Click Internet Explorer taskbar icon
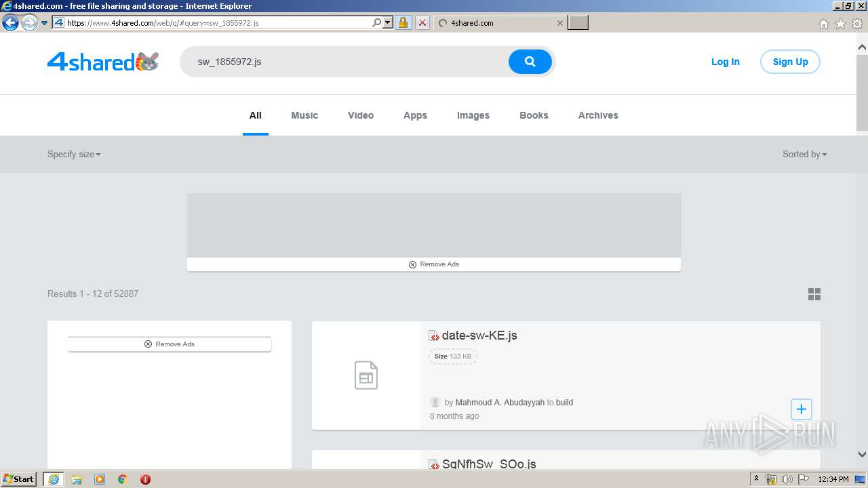 (x=53, y=479)
